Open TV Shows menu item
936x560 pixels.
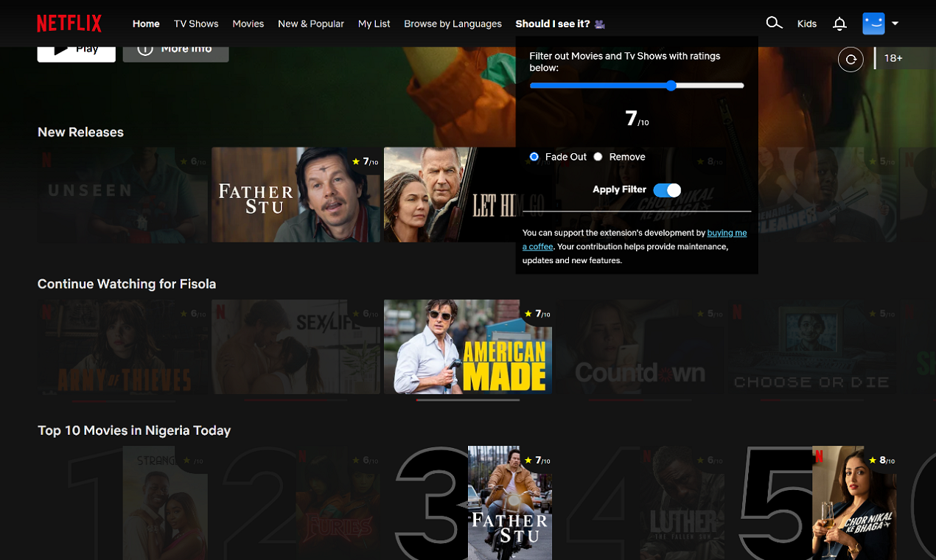point(196,24)
